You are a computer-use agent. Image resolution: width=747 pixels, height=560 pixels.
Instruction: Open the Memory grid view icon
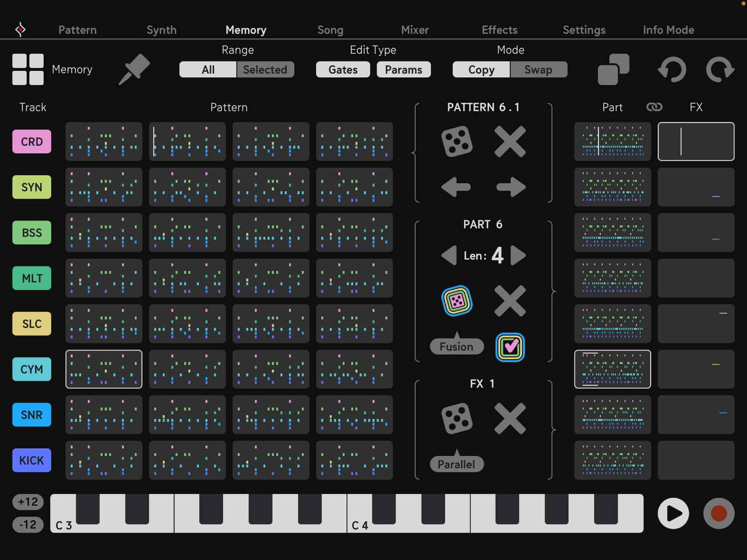tap(28, 69)
